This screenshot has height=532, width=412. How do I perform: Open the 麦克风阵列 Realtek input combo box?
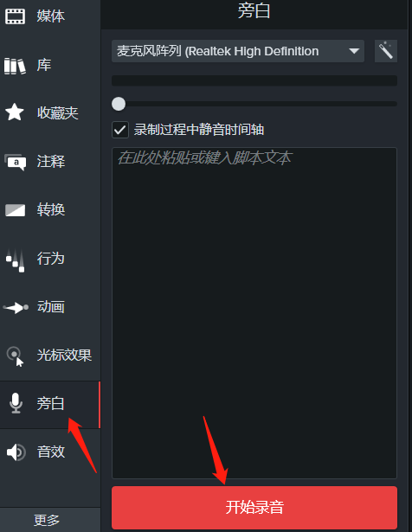[238, 51]
